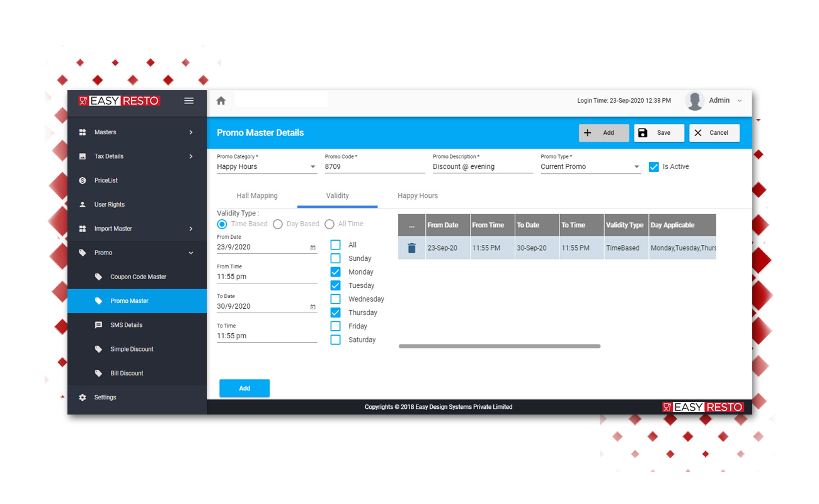The image size is (819, 504).
Task: Click the Promo Code input field
Action: click(375, 167)
